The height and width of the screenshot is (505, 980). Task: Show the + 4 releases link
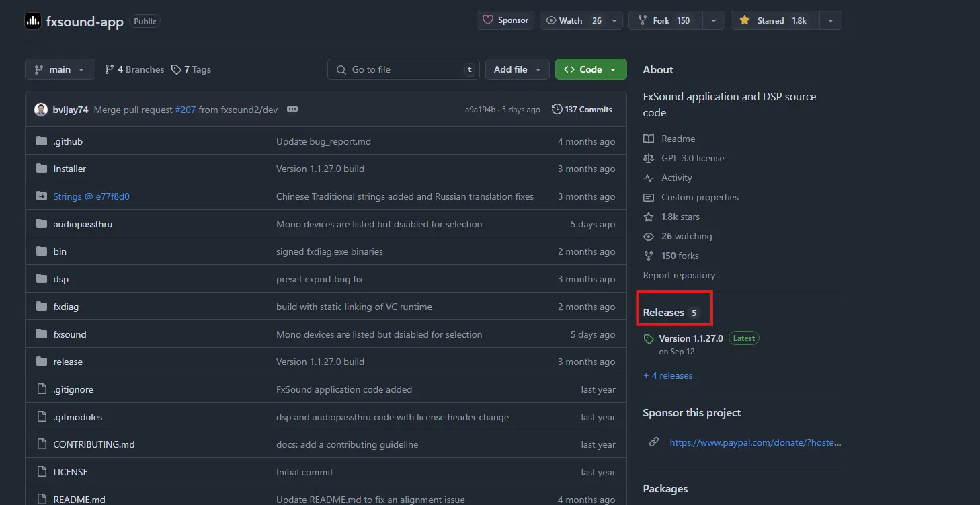pyautogui.click(x=667, y=375)
